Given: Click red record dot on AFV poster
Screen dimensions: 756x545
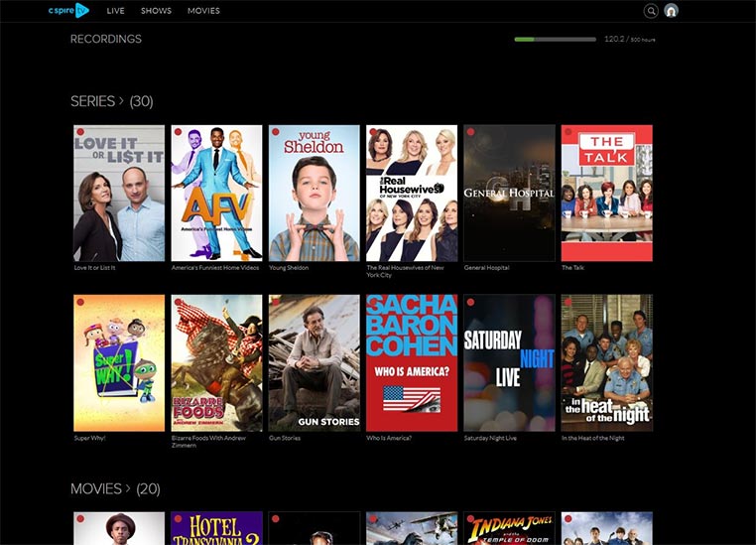Looking at the screenshot, I should click(178, 132).
